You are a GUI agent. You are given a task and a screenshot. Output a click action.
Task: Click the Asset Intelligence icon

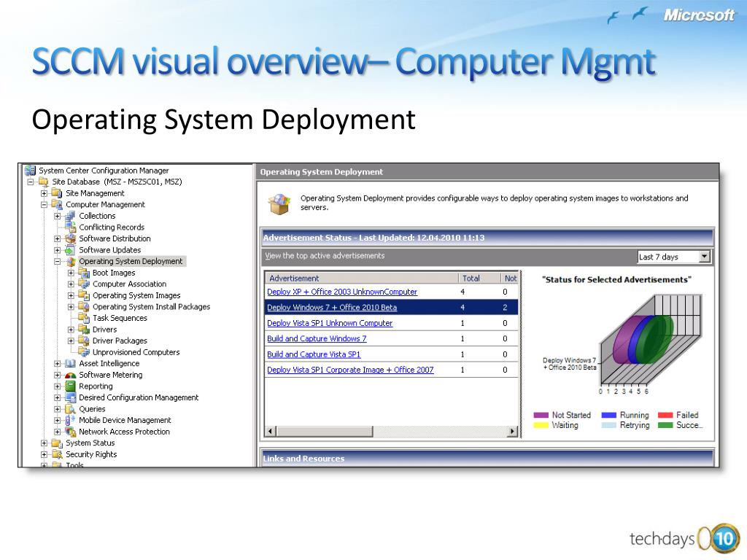coord(71,364)
